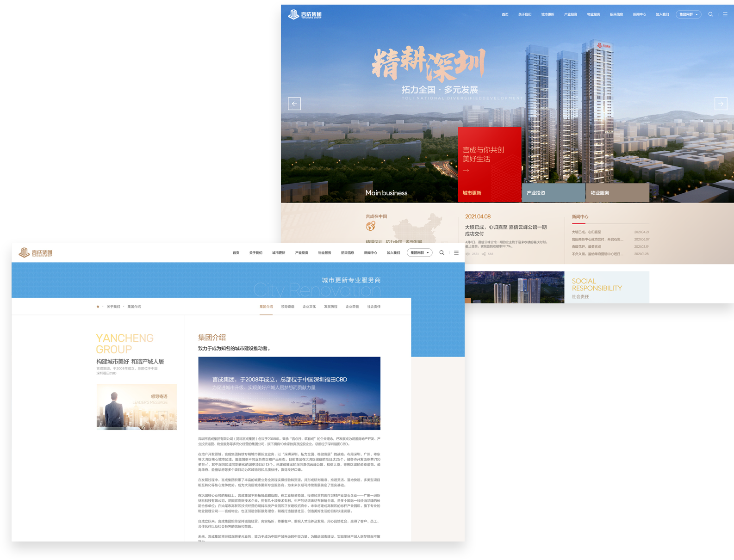The width and height of the screenshot is (734, 560).
Task: Select 产业投资 in the back homepage nav
Action: click(x=571, y=14)
